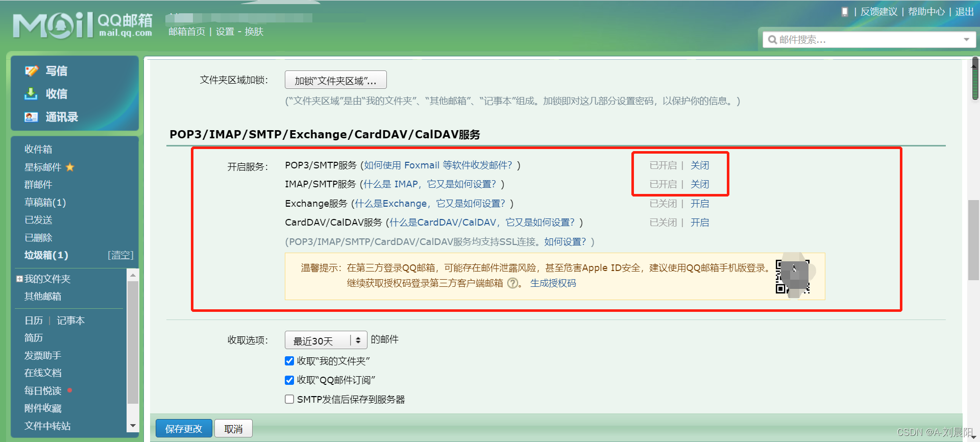Open 简历 in sidebar

[34, 338]
